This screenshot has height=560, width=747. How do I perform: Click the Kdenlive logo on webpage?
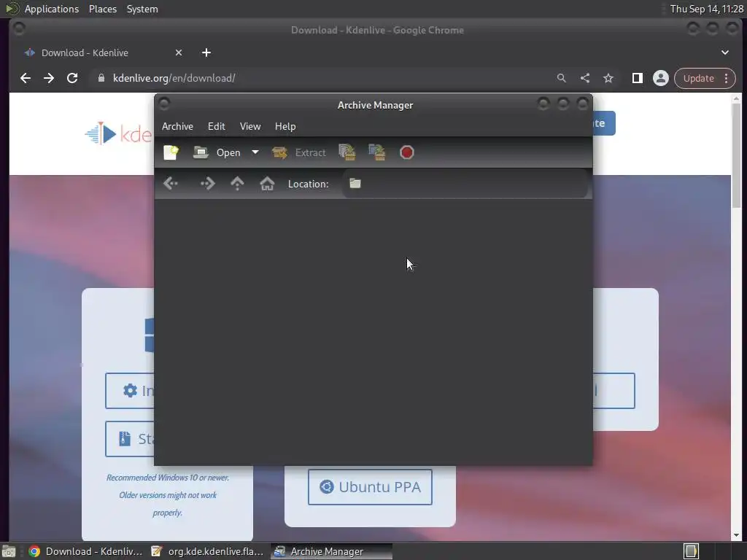point(117,134)
